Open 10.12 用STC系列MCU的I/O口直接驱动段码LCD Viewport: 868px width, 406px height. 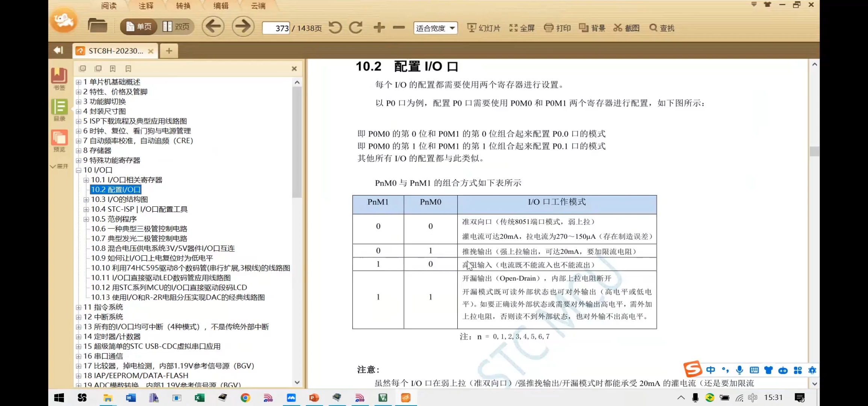coord(169,287)
